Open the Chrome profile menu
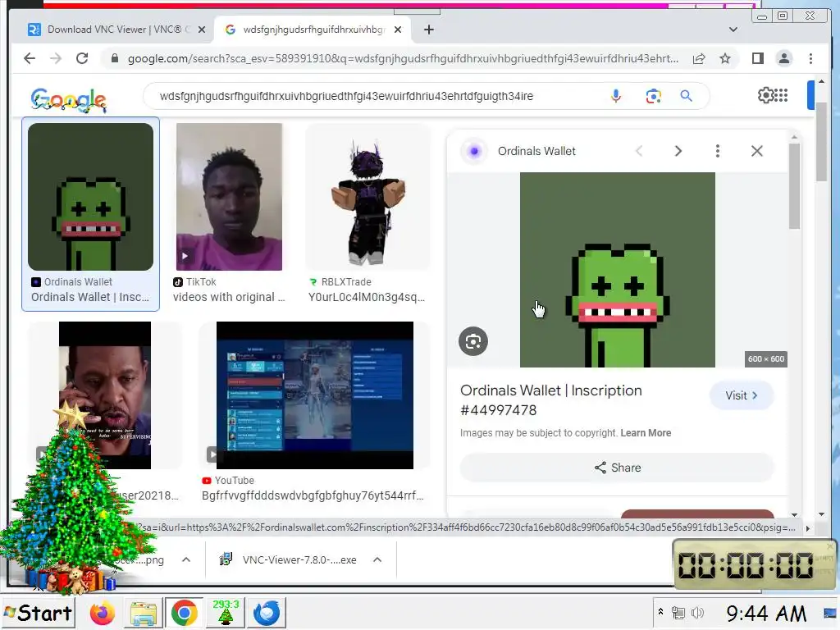The height and width of the screenshot is (630, 840). [783, 58]
